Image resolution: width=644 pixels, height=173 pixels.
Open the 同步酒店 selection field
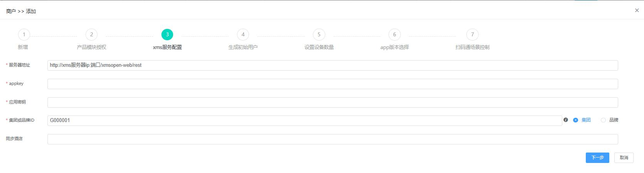pos(333,139)
